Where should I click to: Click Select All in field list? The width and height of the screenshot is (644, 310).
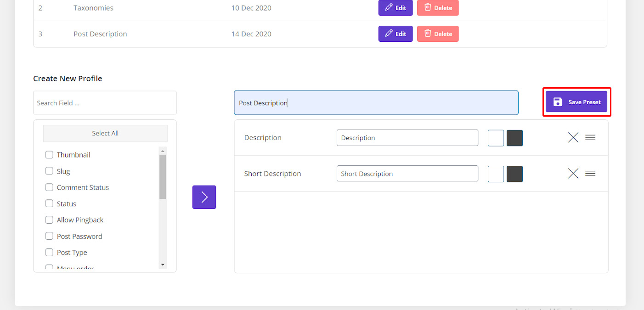tap(105, 133)
